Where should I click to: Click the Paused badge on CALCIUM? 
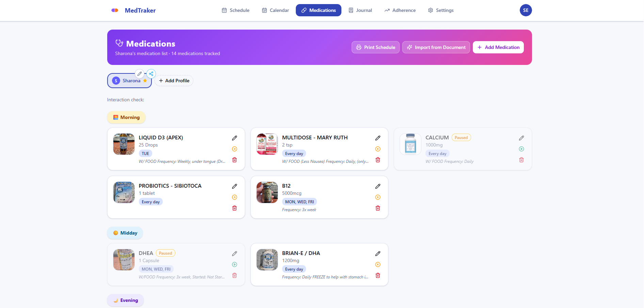click(461, 138)
